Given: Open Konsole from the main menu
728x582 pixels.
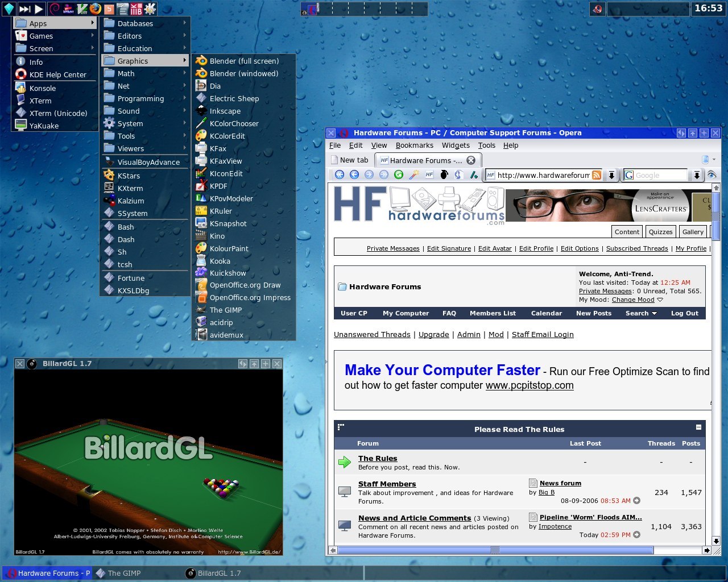Looking at the screenshot, I should [55, 88].
